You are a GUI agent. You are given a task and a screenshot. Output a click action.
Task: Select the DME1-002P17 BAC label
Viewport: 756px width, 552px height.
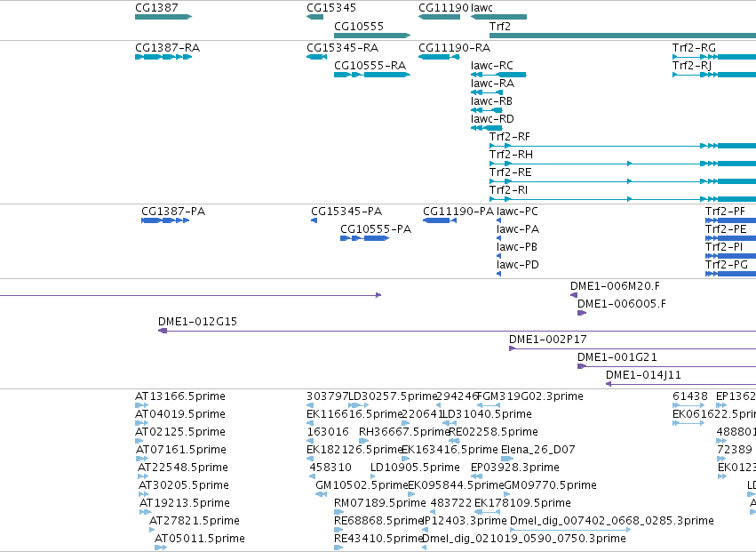tap(548, 340)
